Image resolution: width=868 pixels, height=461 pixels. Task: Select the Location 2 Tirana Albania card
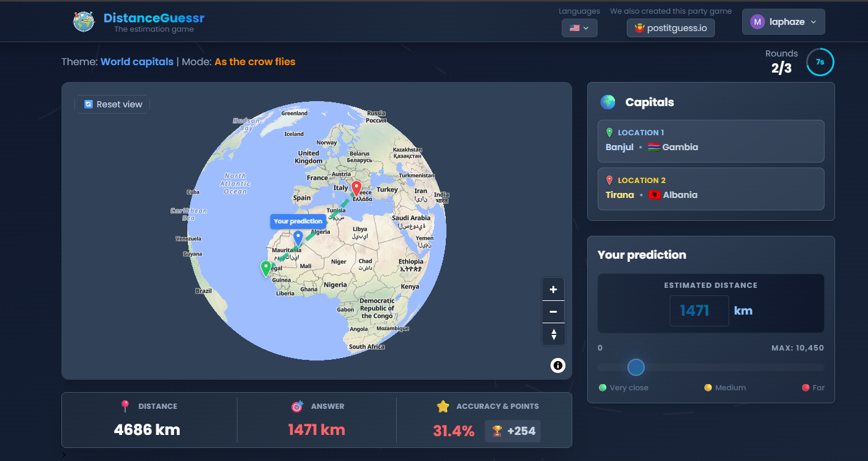point(711,189)
